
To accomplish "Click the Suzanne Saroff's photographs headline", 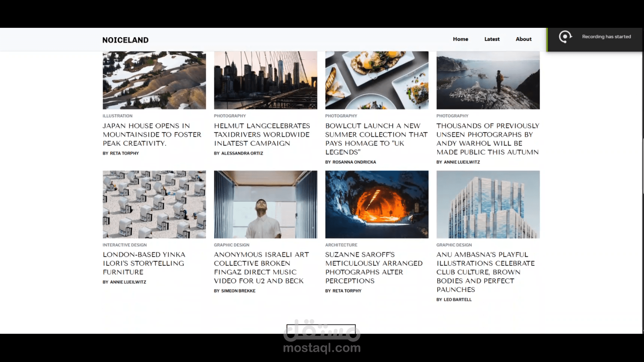I will (374, 267).
